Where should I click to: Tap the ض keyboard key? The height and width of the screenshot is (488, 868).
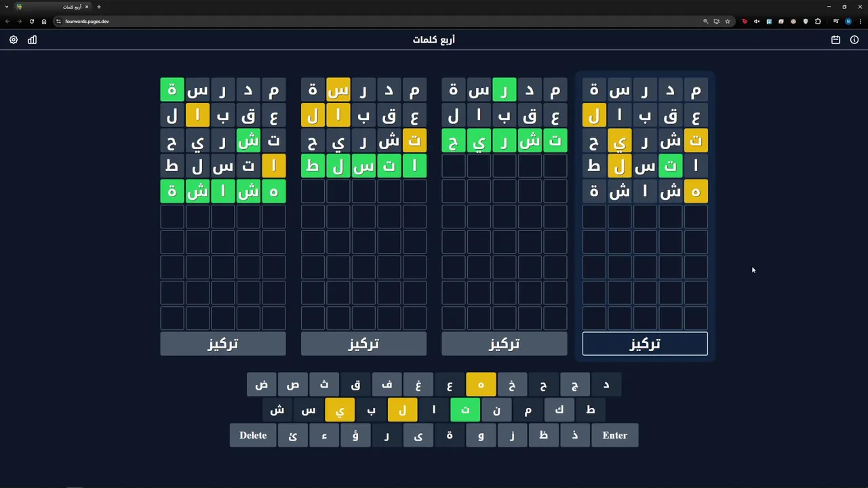point(262,384)
